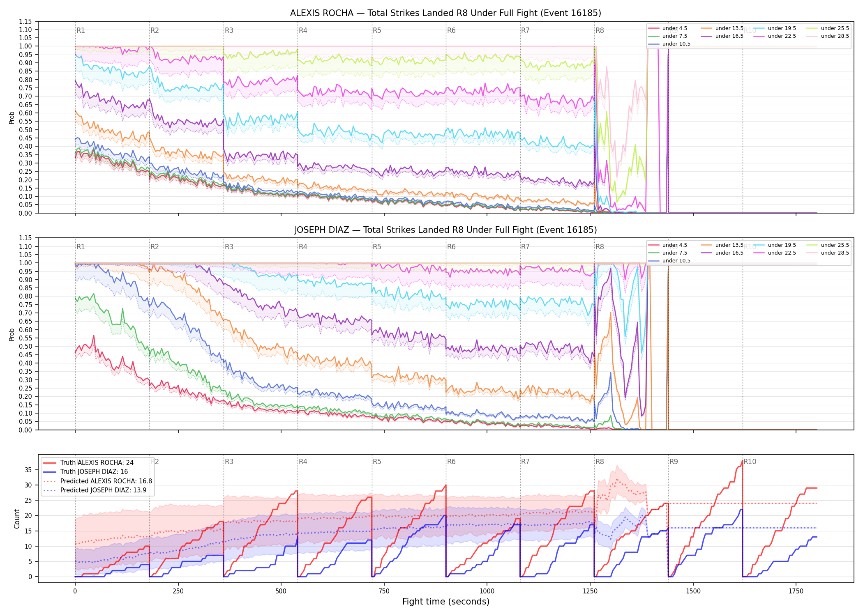Click the R8 round marker on Count chart
This screenshot has height=616, width=863.
point(600,462)
